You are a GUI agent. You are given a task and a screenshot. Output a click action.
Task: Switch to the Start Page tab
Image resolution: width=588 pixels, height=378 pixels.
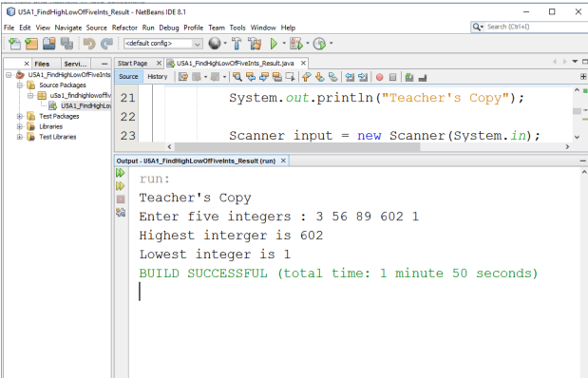point(132,64)
